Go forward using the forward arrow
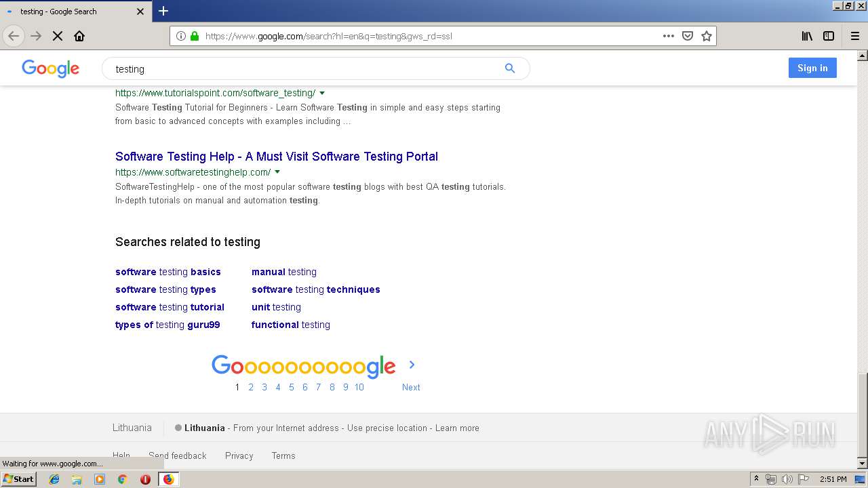Viewport: 868px width, 488px height. (36, 36)
